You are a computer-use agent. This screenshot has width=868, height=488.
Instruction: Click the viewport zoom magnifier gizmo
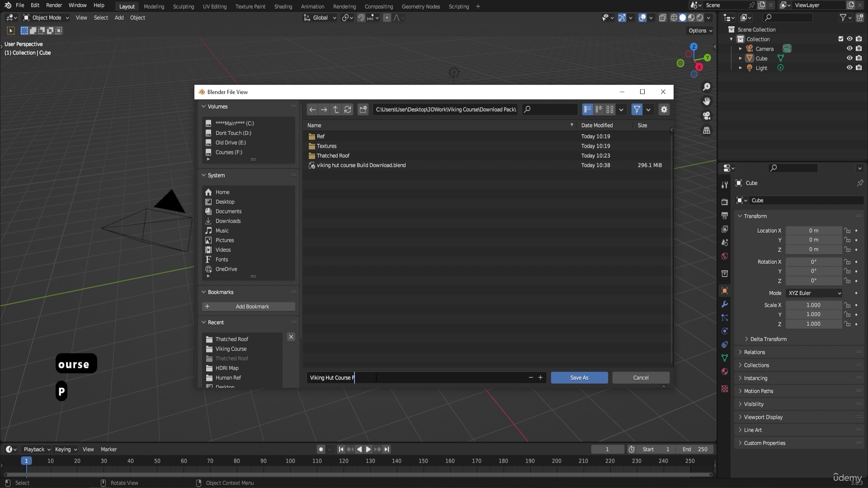coord(707,87)
